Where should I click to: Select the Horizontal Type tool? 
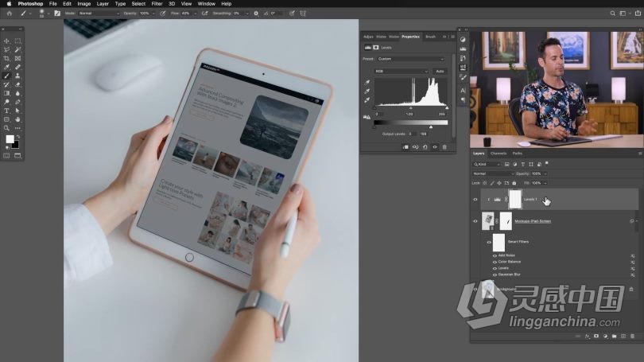pos(6,111)
